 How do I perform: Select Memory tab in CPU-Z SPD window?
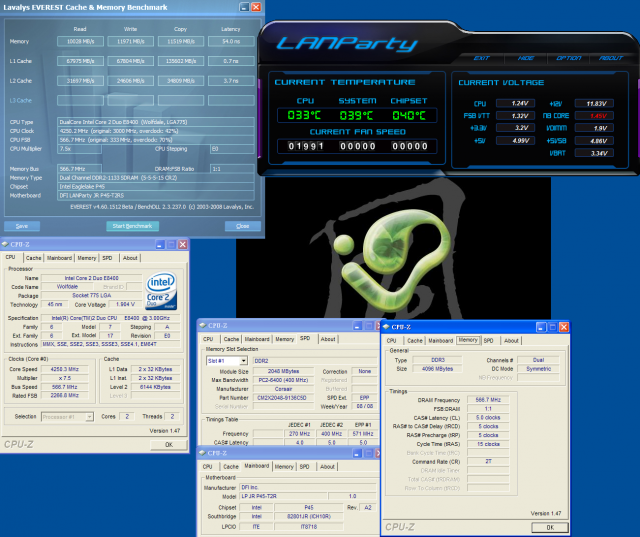284,339
